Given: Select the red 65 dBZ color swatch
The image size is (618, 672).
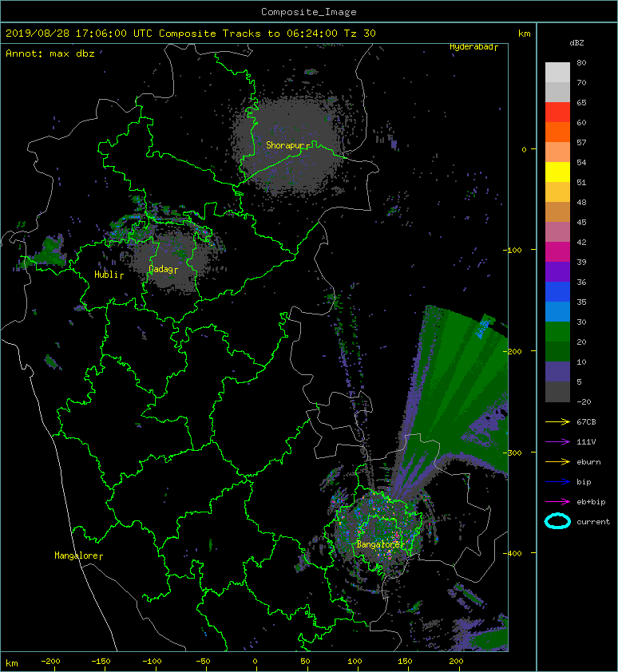Looking at the screenshot, I should tap(557, 113).
